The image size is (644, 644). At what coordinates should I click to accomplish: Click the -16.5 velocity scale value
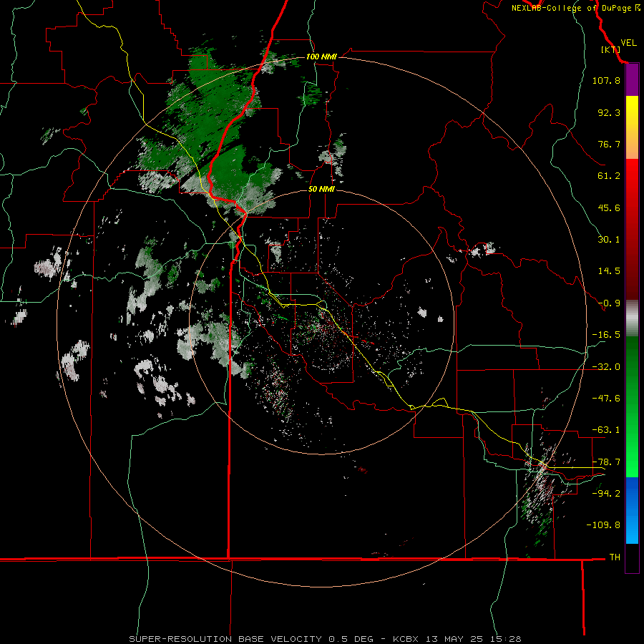point(606,335)
